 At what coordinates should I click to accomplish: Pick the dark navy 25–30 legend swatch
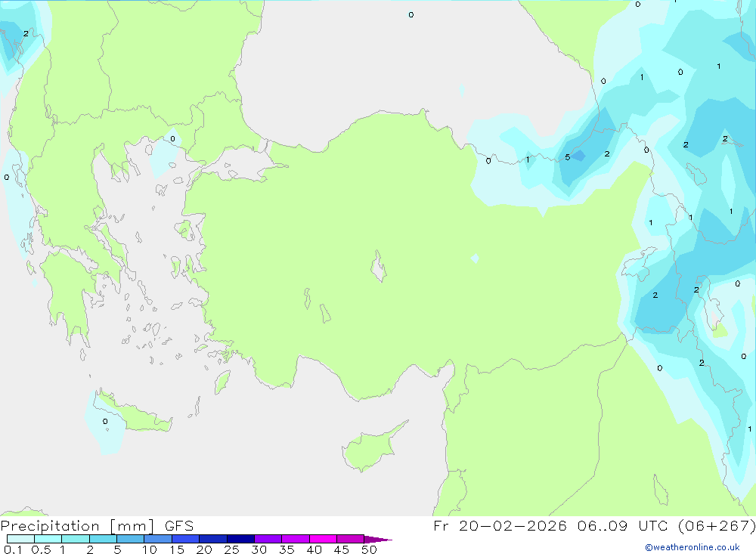pyautogui.click(x=240, y=539)
